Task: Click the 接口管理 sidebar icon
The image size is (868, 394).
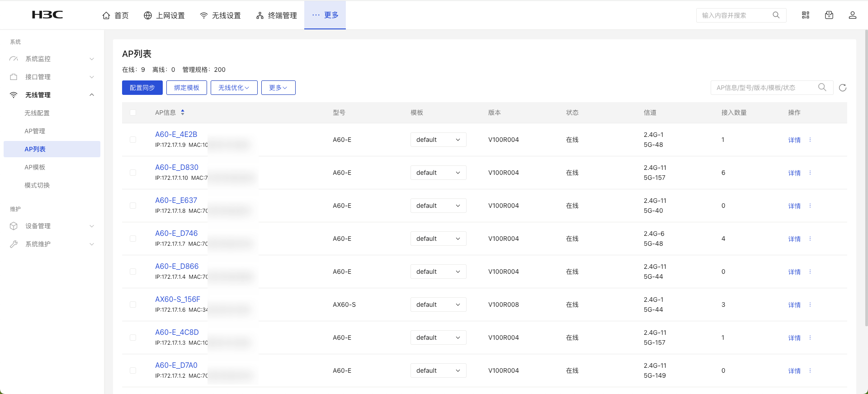Action: (x=14, y=77)
